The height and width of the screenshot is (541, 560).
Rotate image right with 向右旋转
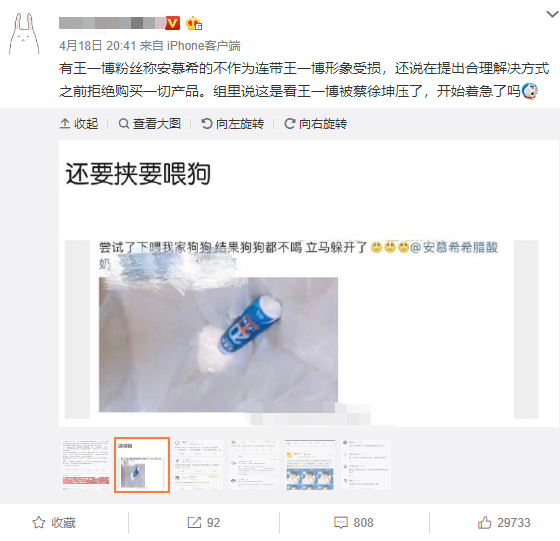[x=315, y=124]
